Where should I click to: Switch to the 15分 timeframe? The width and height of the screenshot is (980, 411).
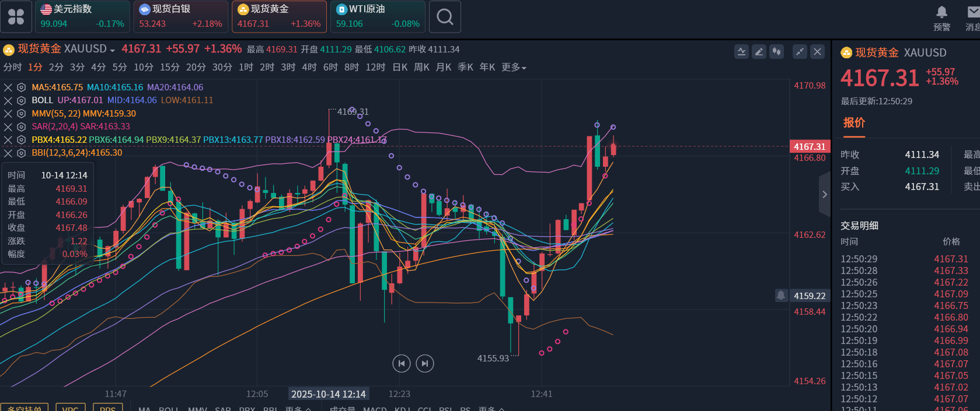[169, 68]
